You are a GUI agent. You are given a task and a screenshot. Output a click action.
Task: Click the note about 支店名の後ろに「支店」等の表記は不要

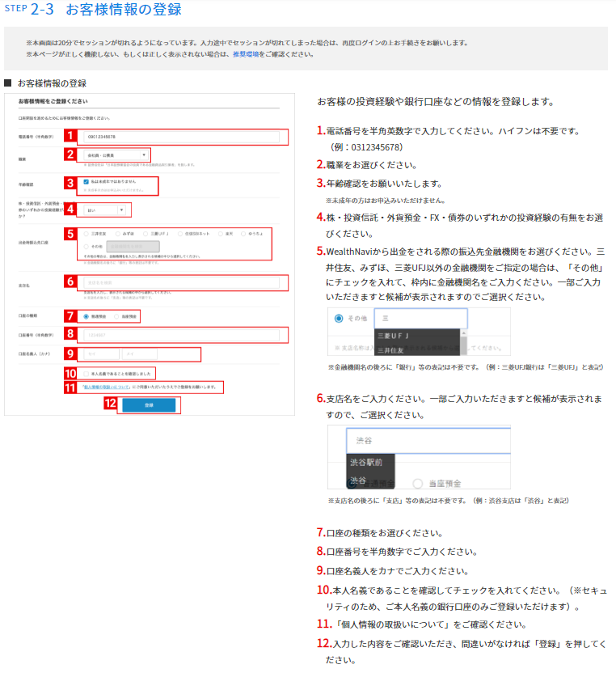449,501
